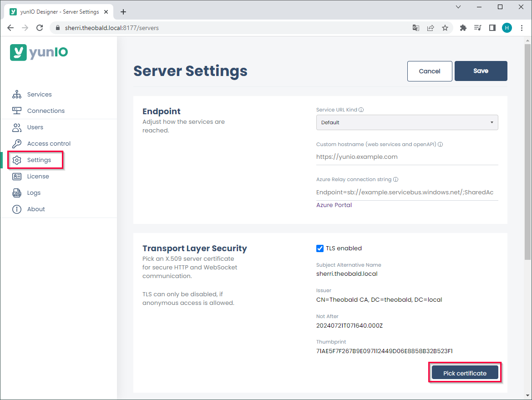Open the Extensions puzzle icon
The image size is (532, 400).
click(463, 28)
